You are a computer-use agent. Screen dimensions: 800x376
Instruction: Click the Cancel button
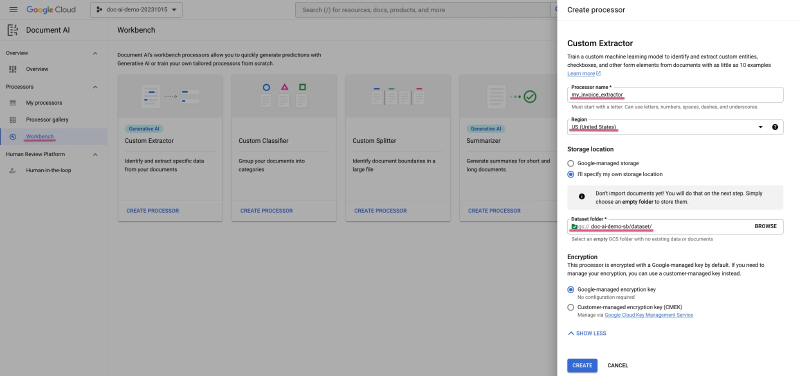[x=617, y=365]
